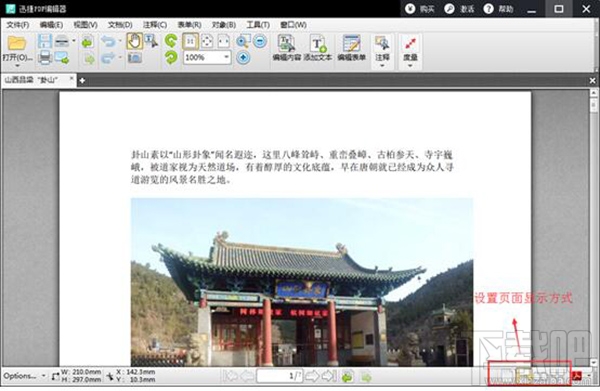The image size is (600, 391).
Task: Click the status bar green forward-view icon
Action: coord(366,378)
